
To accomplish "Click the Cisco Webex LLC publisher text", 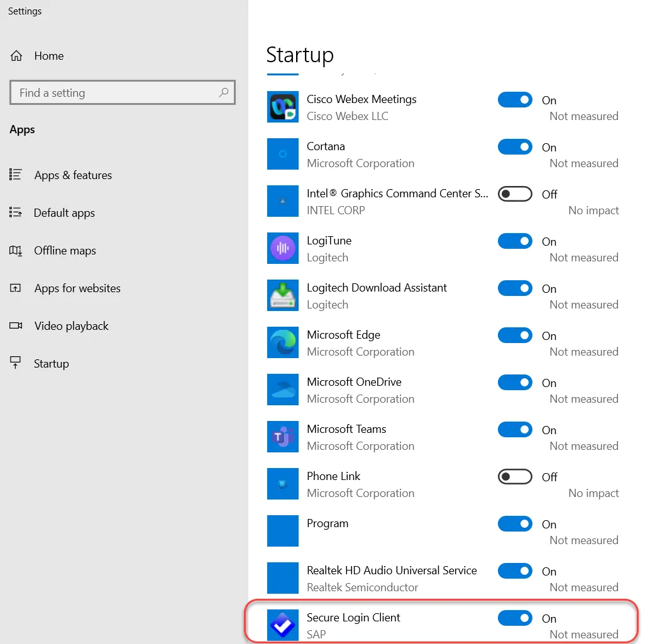I will tap(347, 116).
